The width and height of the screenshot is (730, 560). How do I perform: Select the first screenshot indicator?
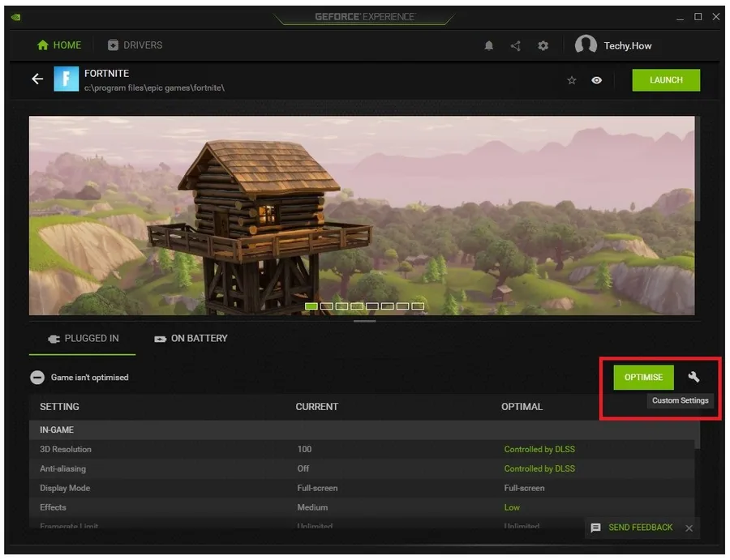[x=311, y=306]
